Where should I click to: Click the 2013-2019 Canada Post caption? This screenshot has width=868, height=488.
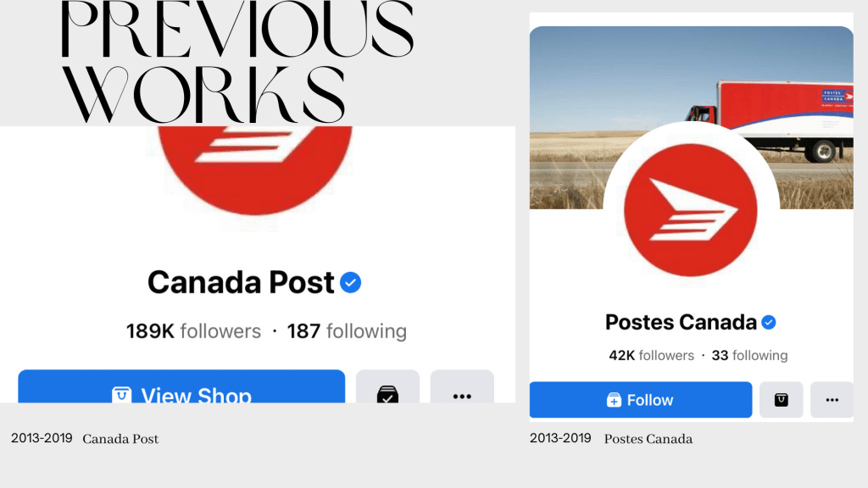(x=85, y=438)
